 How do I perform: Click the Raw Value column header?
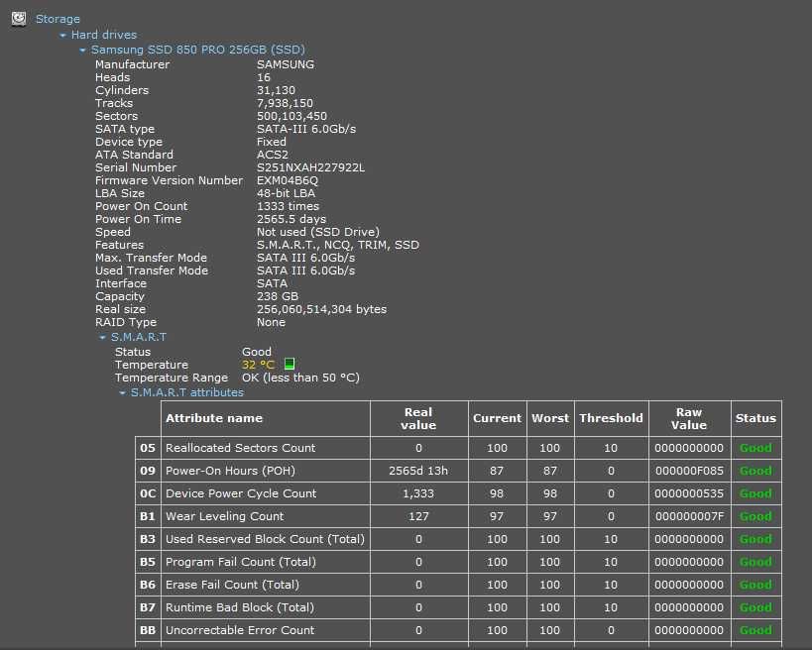tap(688, 418)
